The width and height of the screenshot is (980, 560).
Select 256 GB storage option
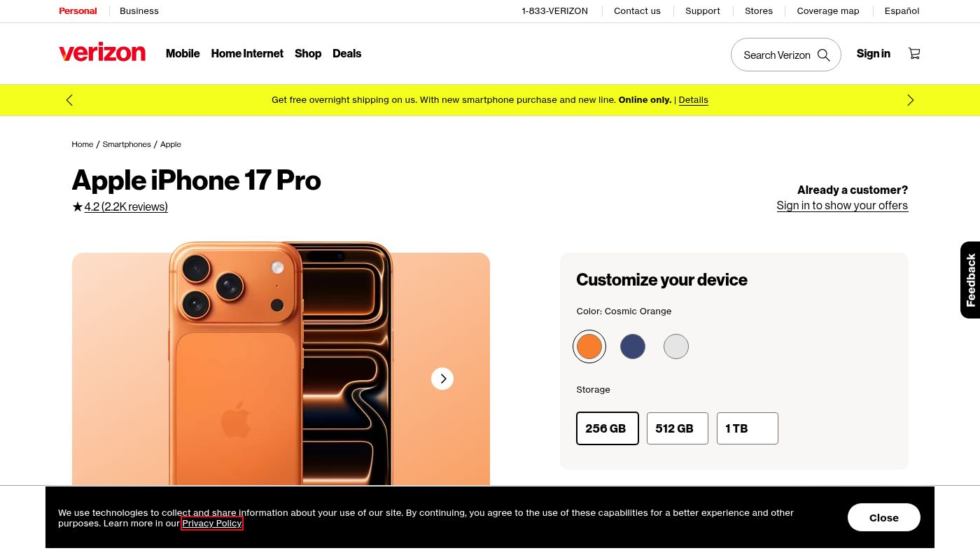point(608,428)
